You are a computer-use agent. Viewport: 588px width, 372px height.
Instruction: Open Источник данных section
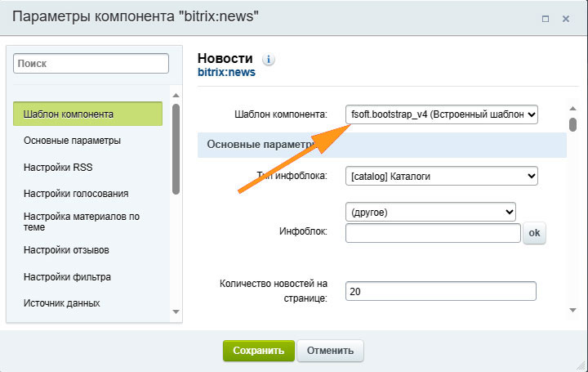tap(62, 303)
